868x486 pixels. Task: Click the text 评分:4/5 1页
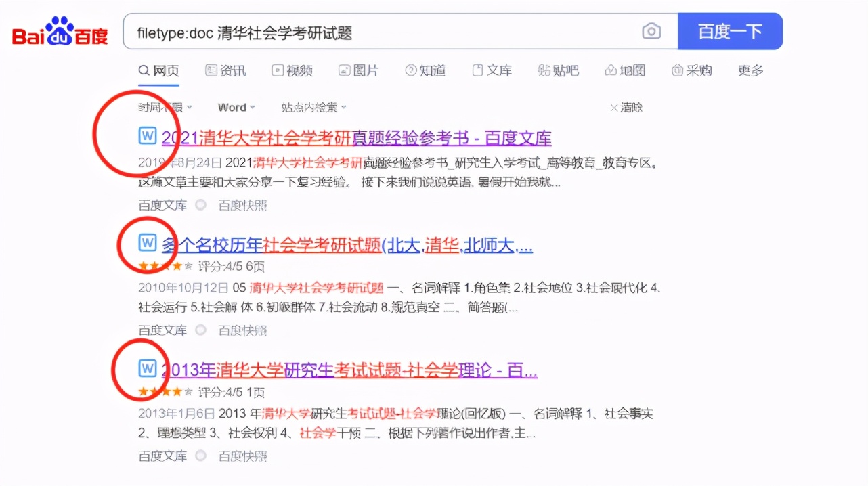pos(232,392)
